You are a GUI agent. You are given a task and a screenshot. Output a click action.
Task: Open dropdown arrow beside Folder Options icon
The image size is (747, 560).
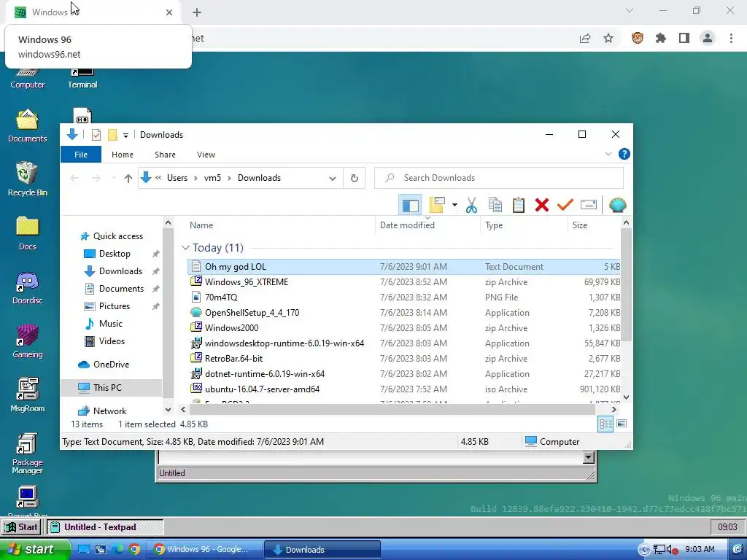pos(455,205)
